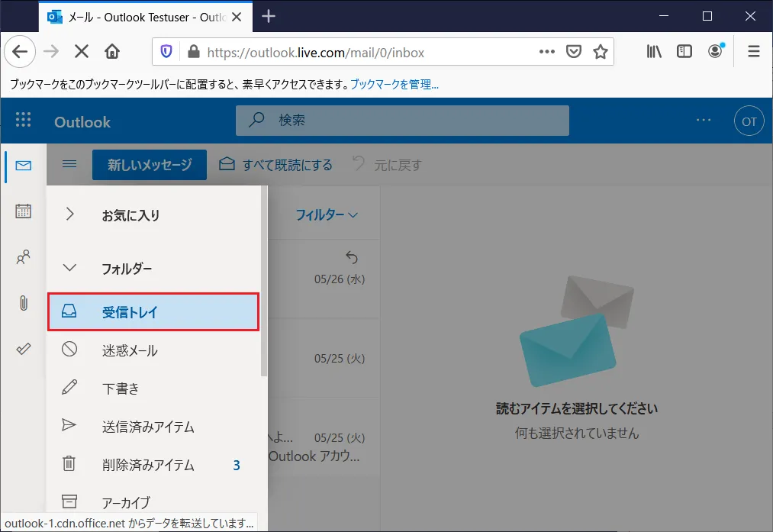Open the 迷惑メール folder

[153, 350]
